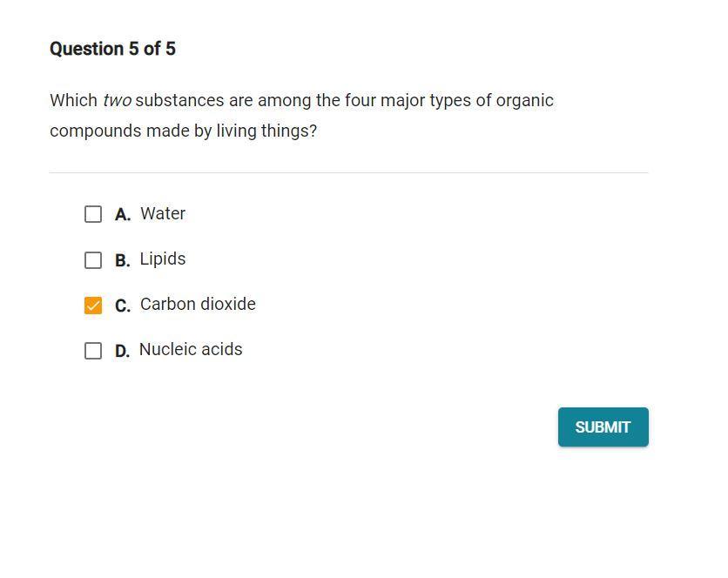728x578 pixels.
Task: Click the "Carbon dioxide" answer label
Action: (198, 305)
